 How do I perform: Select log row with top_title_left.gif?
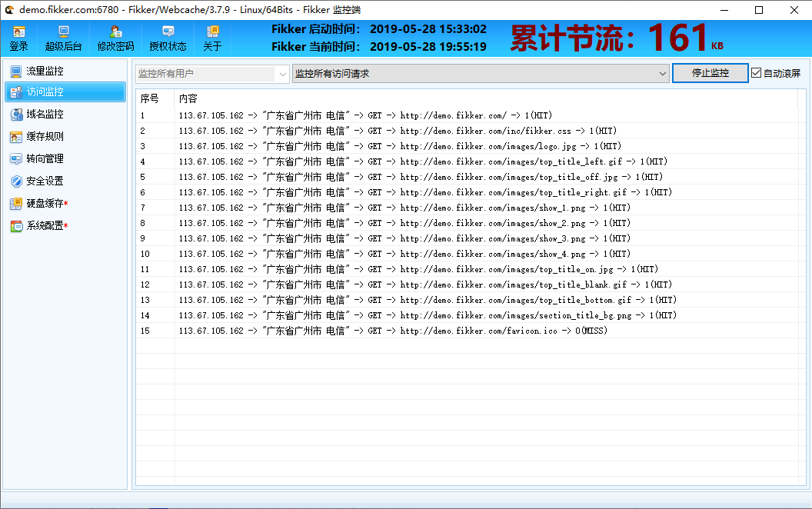point(467,161)
